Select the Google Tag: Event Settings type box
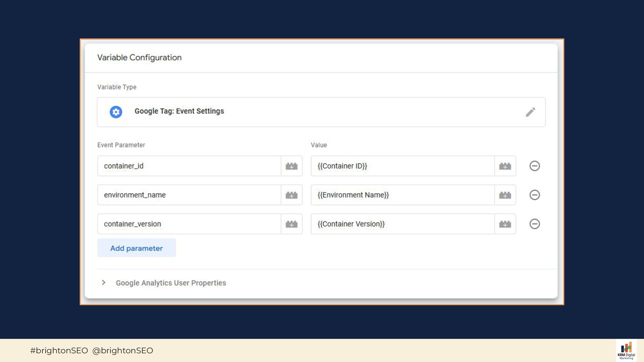The height and width of the screenshot is (362, 644). (321, 112)
